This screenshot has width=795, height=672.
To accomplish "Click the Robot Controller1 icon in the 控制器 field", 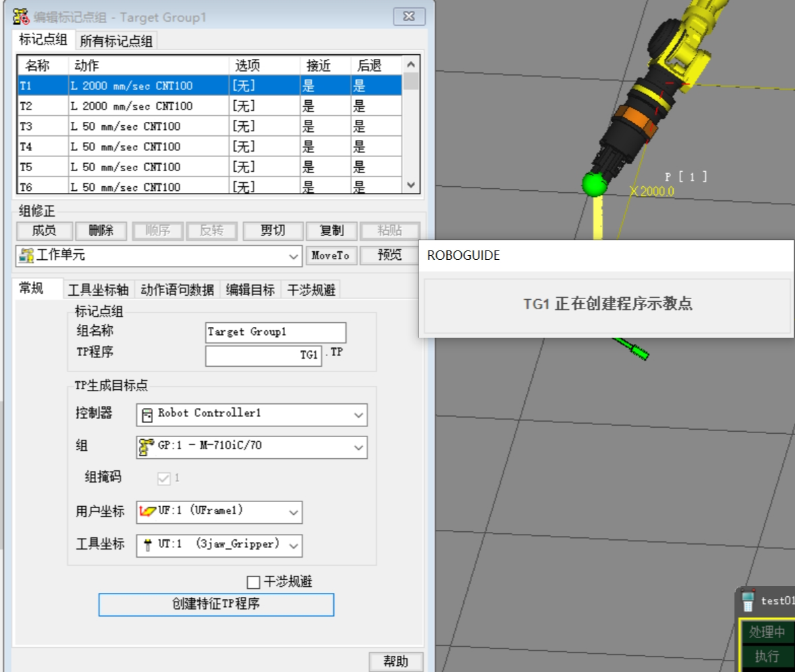I will [x=147, y=414].
